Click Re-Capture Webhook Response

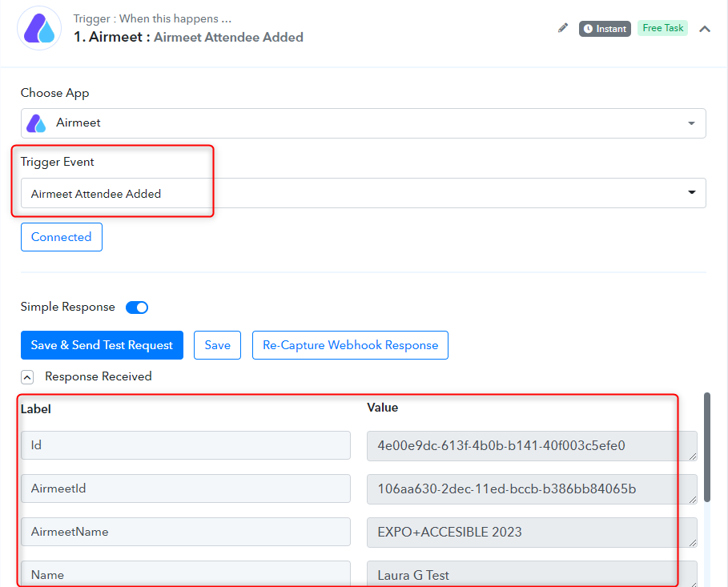[x=350, y=345]
